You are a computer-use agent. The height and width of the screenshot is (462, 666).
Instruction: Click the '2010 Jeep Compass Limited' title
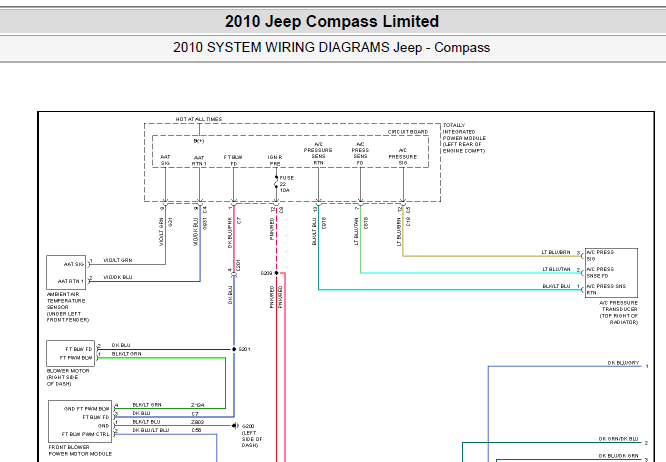coord(332,21)
